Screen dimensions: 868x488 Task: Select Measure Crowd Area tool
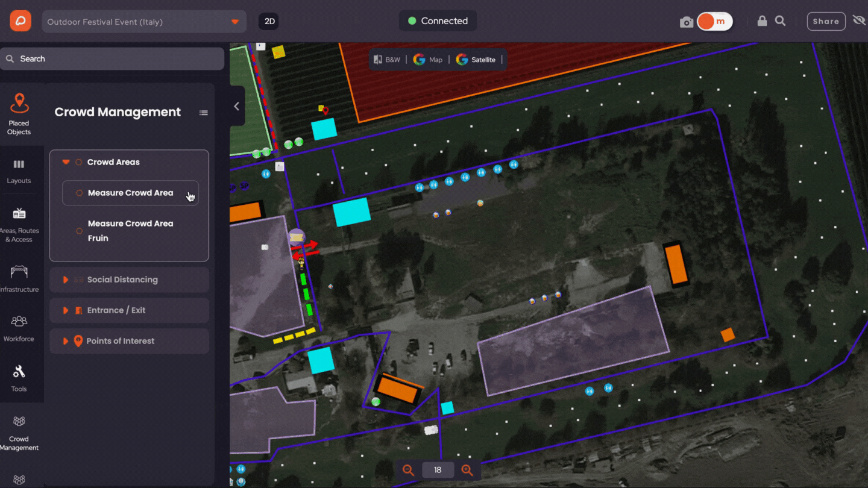coord(130,193)
